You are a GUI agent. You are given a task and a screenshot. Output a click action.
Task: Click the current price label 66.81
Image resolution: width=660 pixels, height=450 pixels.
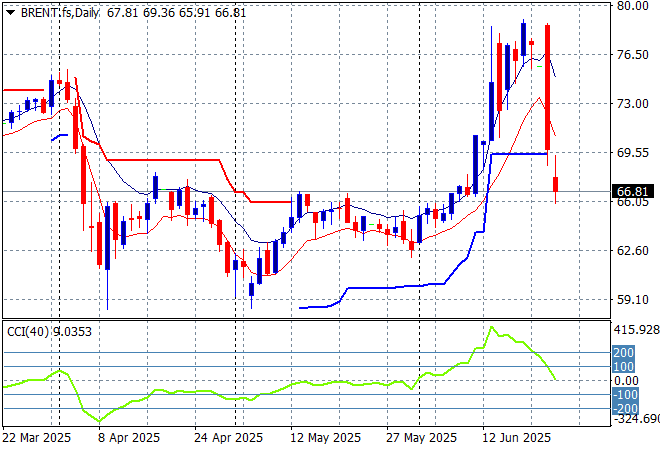pos(633,192)
